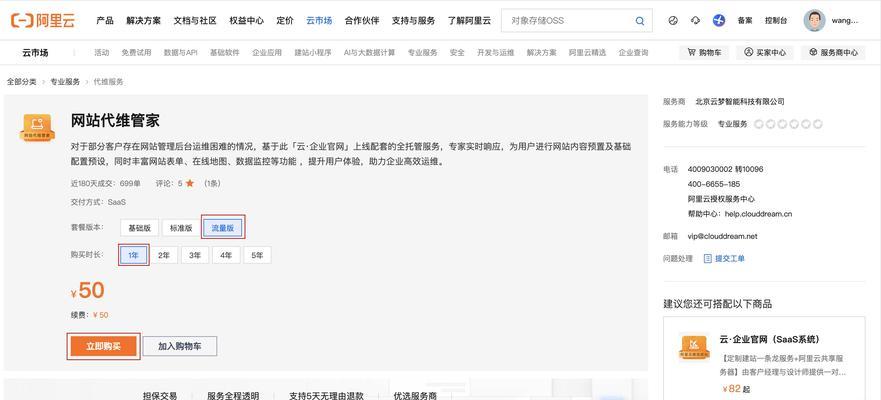Open 开发与运维 category tab
Screen dimensions: 881x400
(x=496, y=53)
